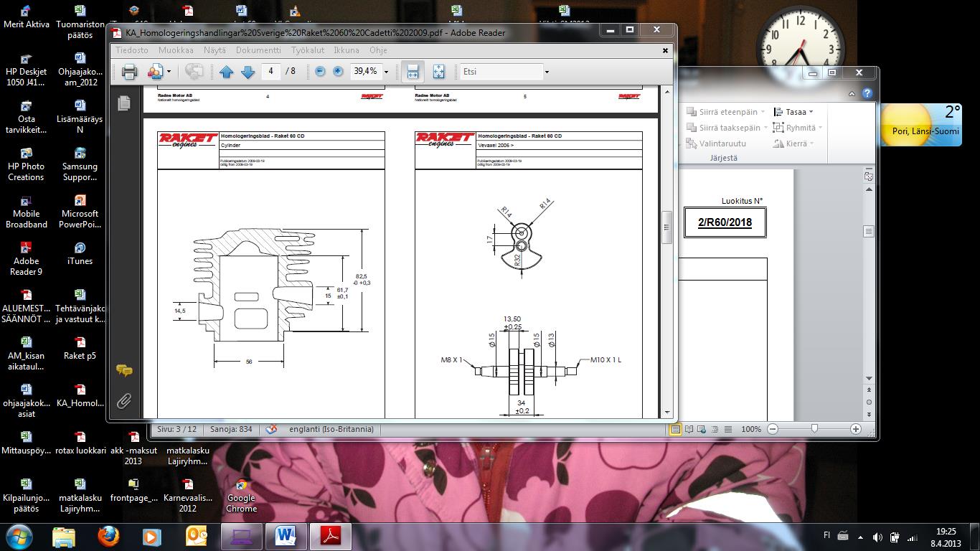The width and height of the screenshot is (980, 551).
Task: Switch to Full Screen Reading view in Word
Action: (689, 429)
